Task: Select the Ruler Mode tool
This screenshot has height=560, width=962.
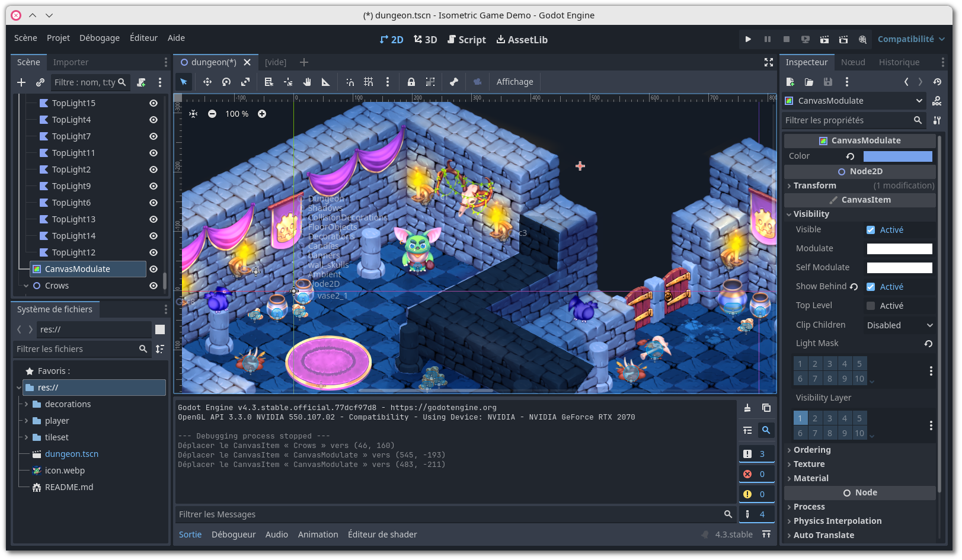Action: (x=326, y=82)
